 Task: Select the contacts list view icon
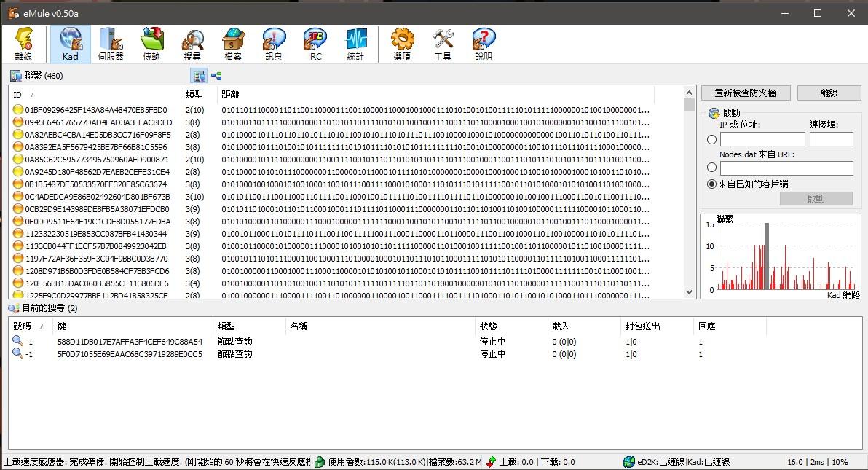click(x=199, y=75)
